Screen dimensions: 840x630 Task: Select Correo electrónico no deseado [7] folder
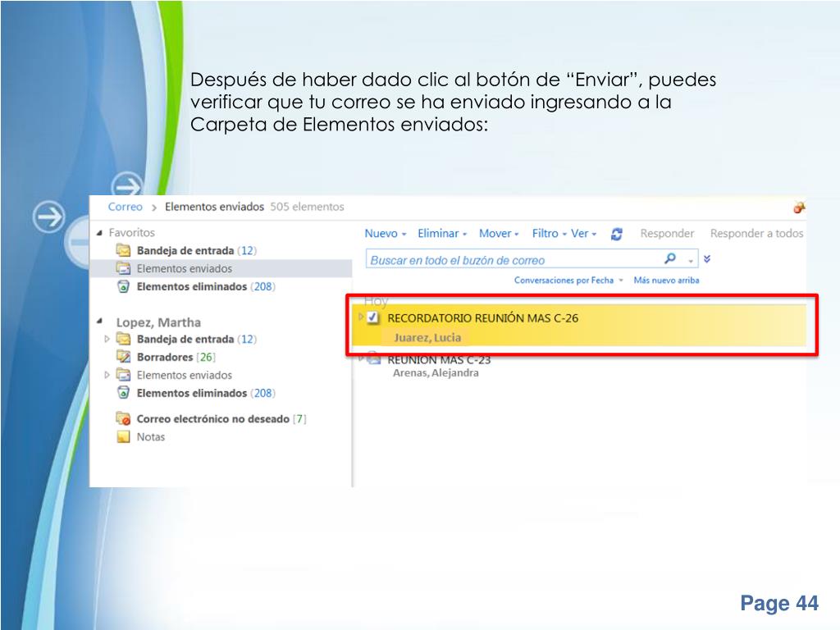point(221,419)
